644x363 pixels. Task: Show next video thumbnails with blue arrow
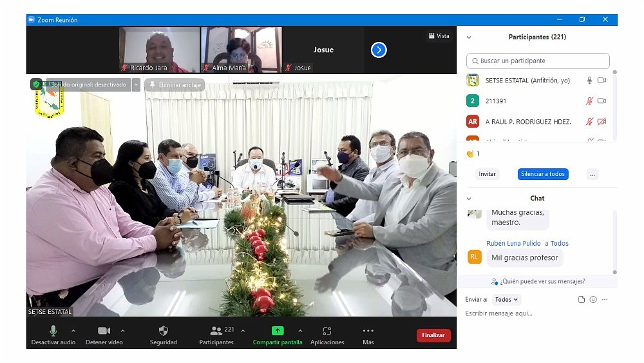tap(379, 50)
